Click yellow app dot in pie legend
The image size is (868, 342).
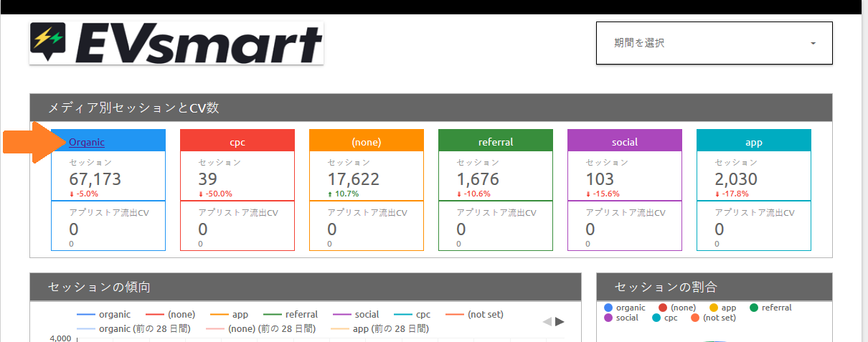pos(714,308)
